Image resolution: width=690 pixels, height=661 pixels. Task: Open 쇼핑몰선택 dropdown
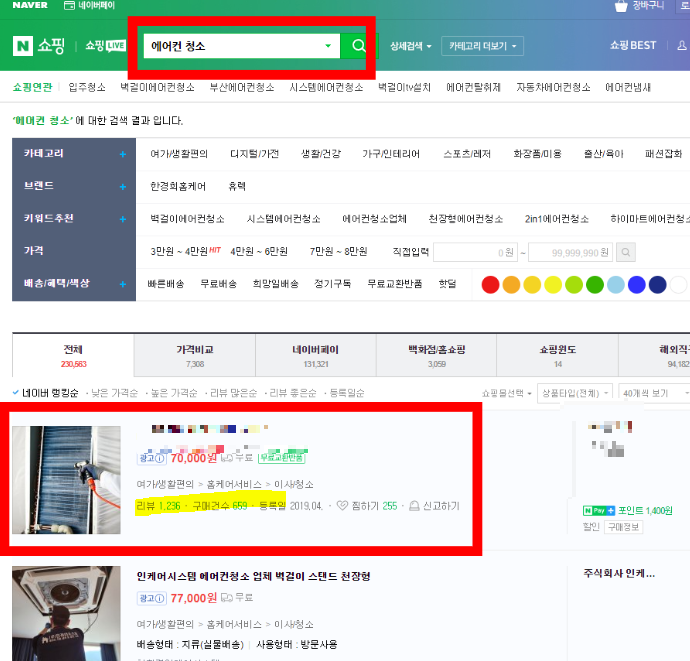[x=506, y=393]
